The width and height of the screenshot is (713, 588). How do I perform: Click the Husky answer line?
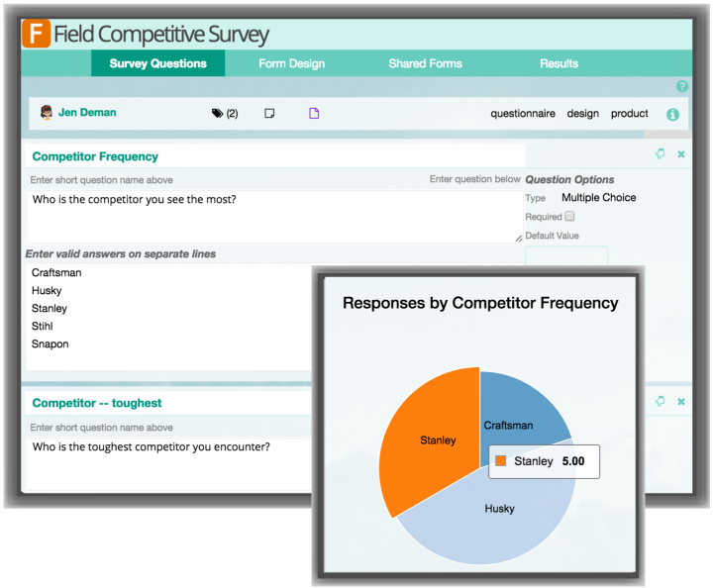click(47, 290)
